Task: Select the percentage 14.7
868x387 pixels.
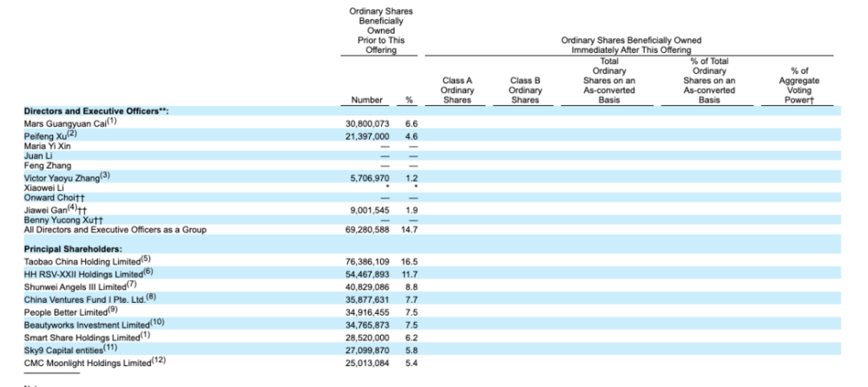Action: click(x=409, y=230)
